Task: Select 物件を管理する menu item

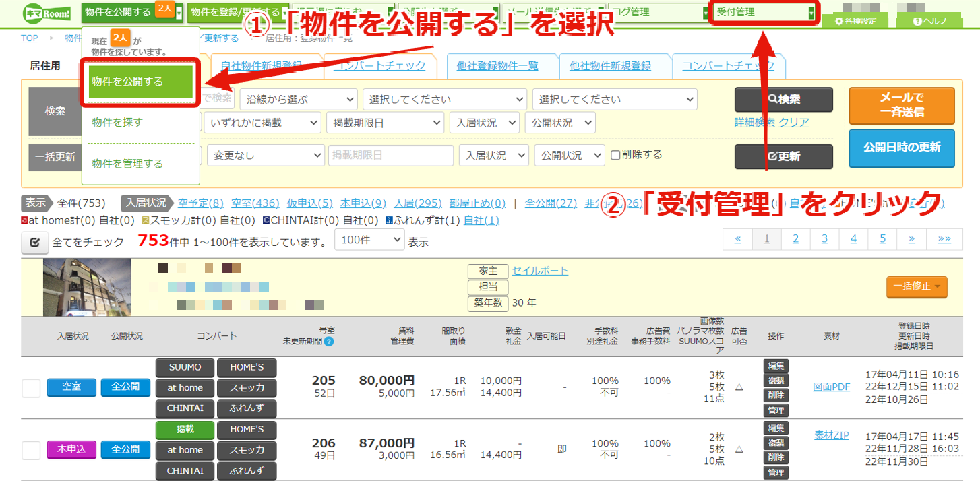Action: coord(127,164)
